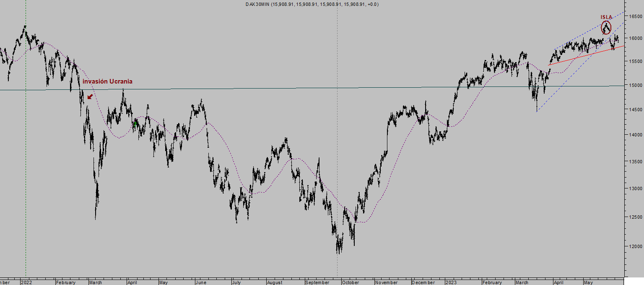Select the invasión Ucrania text annotation
This screenshot has width=644, height=285.
[x=107, y=81]
